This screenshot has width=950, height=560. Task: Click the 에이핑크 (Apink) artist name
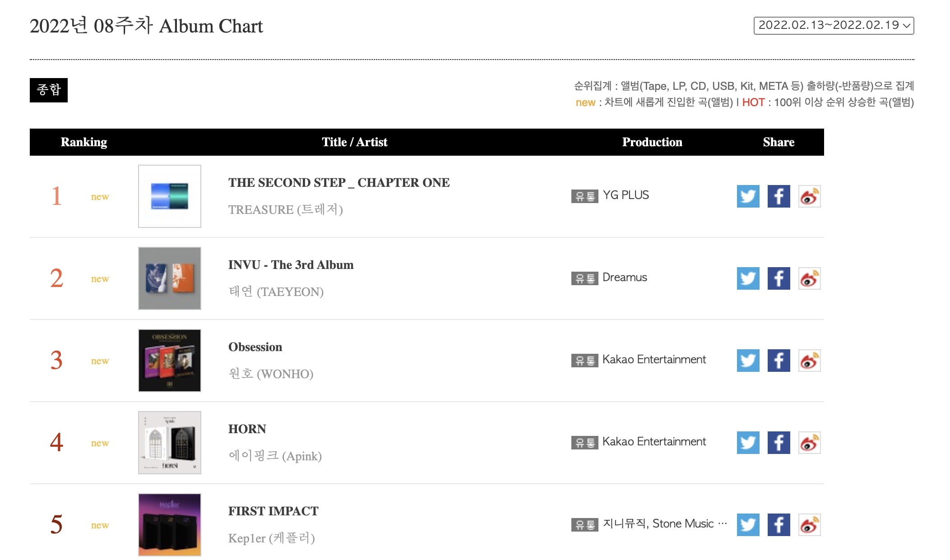pyautogui.click(x=275, y=456)
